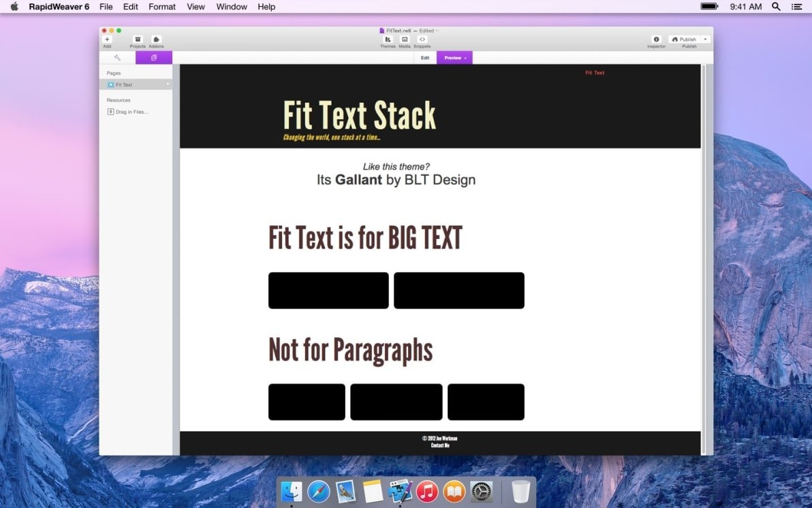Open the Preview mode dropdown arrow
The width and height of the screenshot is (812, 508).
coord(464,58)
